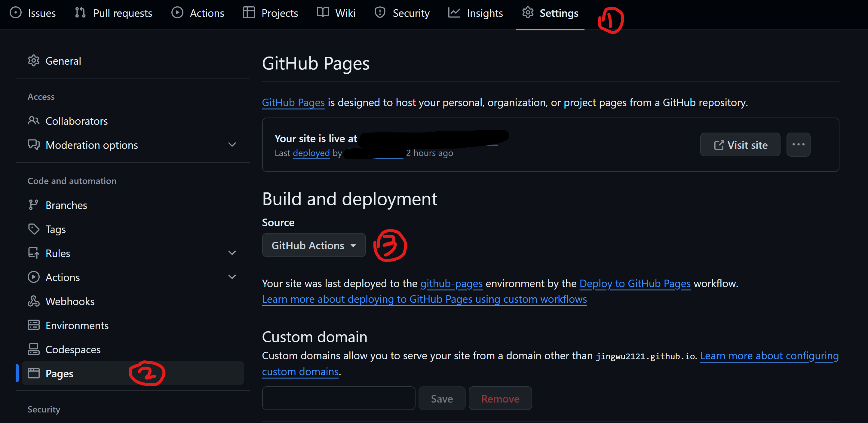Open Tags settings page
868x423 pixels.
pyautogui.click(x=133, y=229)
